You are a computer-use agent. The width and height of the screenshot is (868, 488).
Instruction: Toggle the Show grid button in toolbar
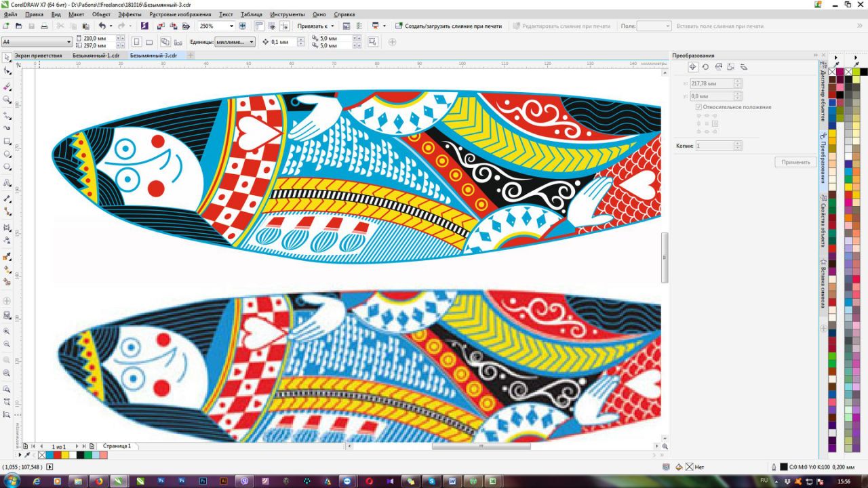point(271,26)
